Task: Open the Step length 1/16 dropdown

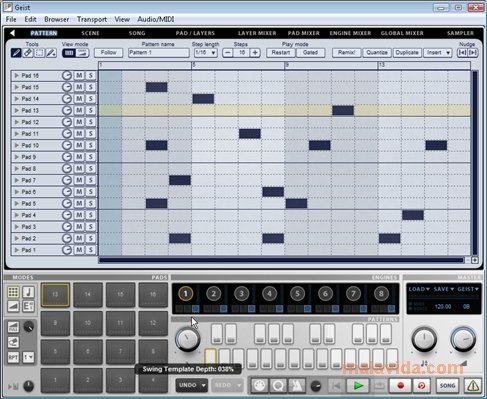Action: 206,53
